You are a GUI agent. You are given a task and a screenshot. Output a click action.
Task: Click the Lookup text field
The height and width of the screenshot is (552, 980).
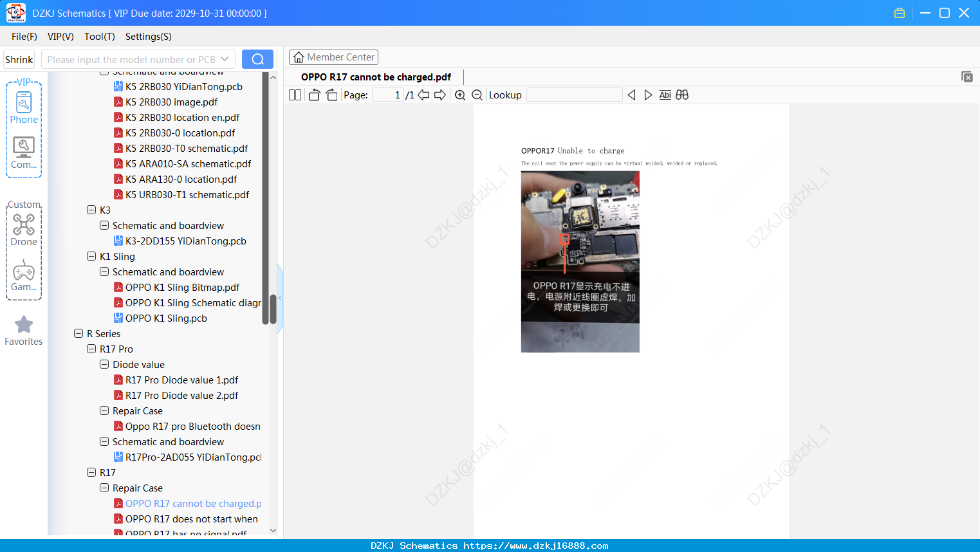pos(575,95)
